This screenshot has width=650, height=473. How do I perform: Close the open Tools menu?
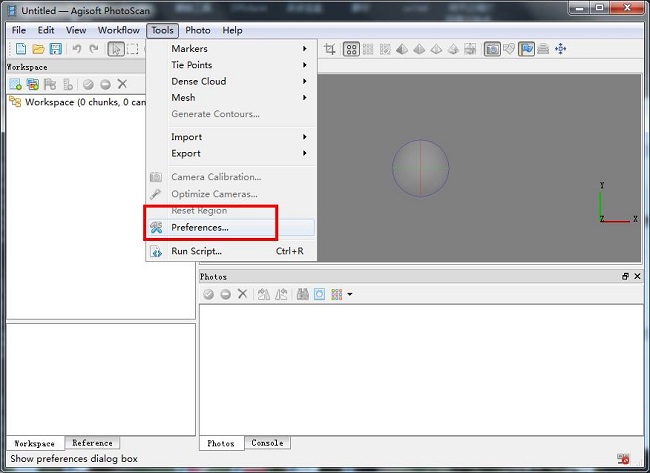point(162,30)
